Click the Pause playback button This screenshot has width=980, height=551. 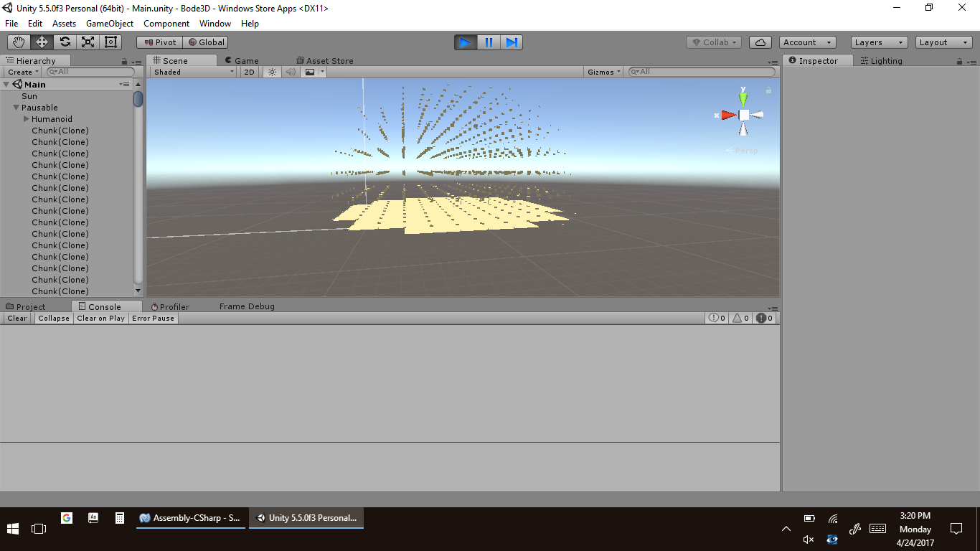click(x=489, y=42)
